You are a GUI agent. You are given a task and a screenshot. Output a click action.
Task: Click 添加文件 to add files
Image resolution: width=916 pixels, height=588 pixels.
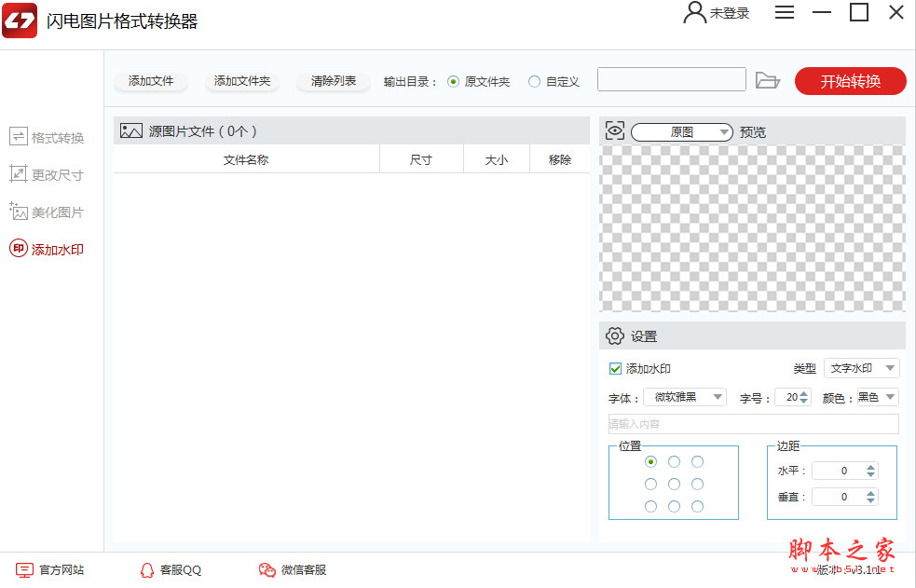[151, 81]
